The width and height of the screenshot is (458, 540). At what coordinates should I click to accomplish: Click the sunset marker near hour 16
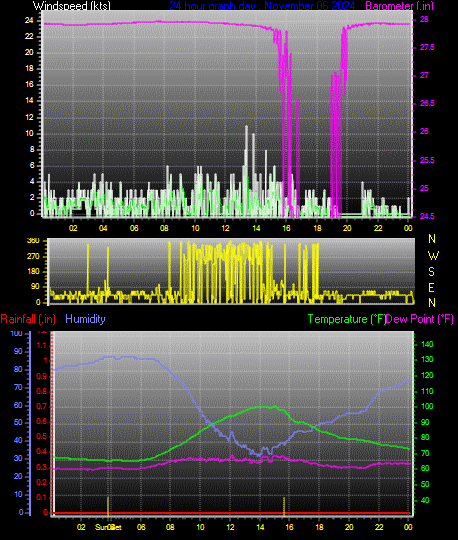pyautogui.click(x=284, y=506)
